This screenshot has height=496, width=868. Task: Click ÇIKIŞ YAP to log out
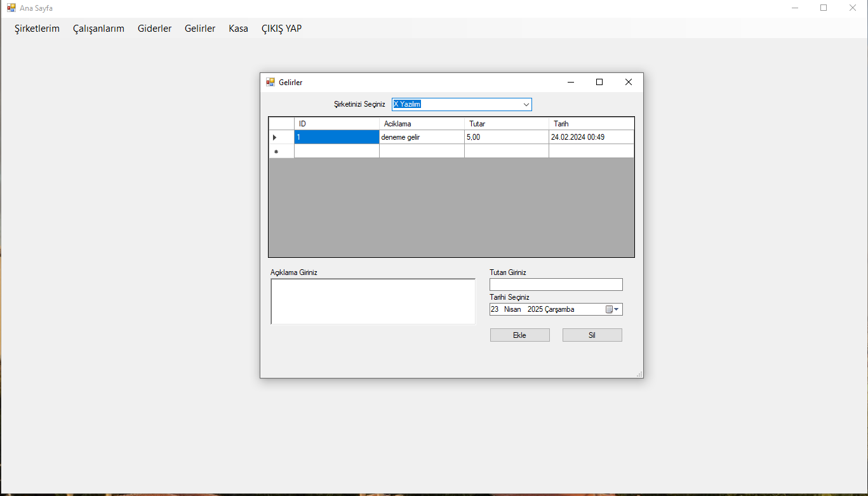coord(281,29)
